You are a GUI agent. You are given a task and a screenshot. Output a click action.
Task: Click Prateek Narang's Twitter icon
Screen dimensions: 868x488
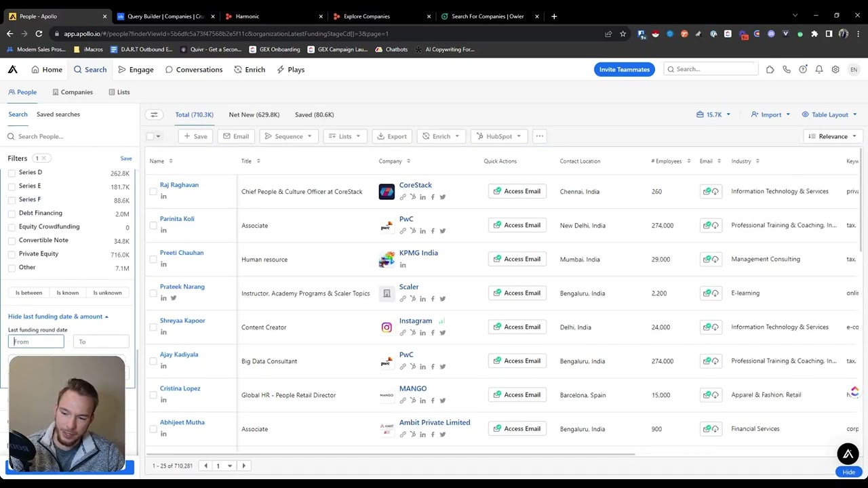pos(174,298)
